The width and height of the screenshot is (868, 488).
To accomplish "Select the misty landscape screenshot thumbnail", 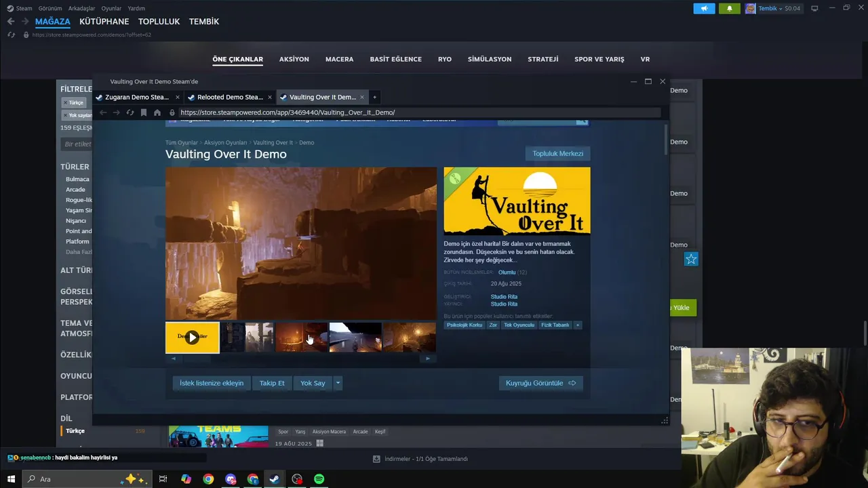I will tap(355, 338).
